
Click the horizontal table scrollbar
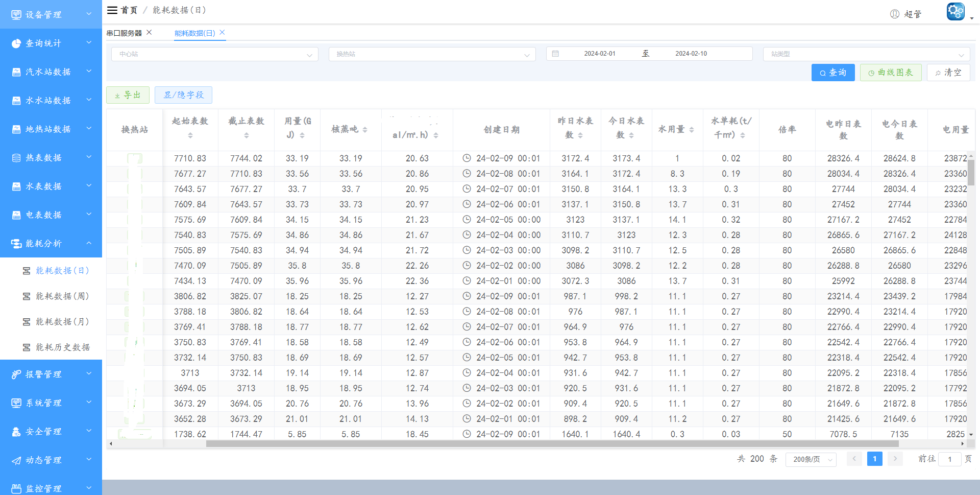pos(552,444)
